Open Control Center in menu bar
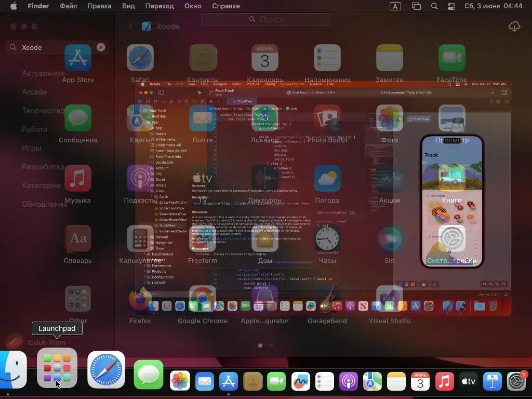Viewport: 532px width, 399px height. (451, 6)
